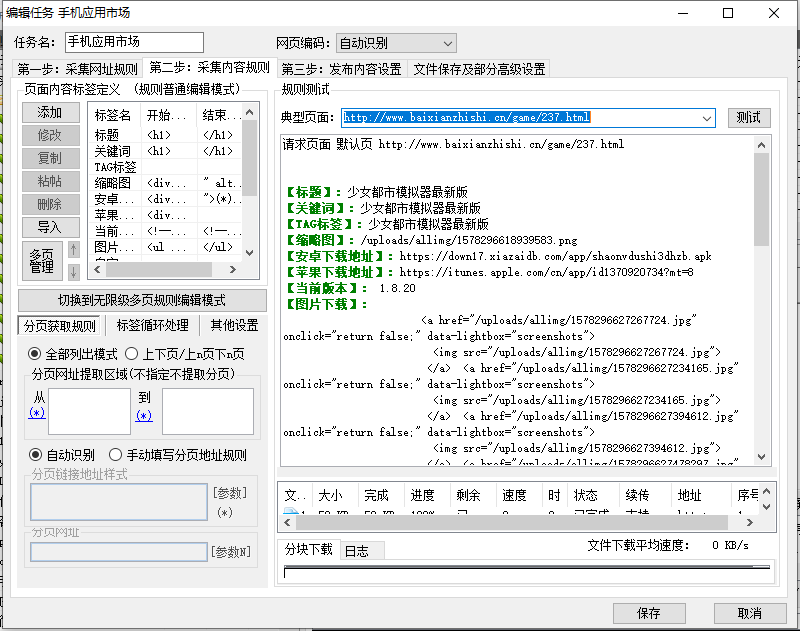Select the 当前... tag row
This screenshot has height=631, width=800.
[x=166, y=231]
